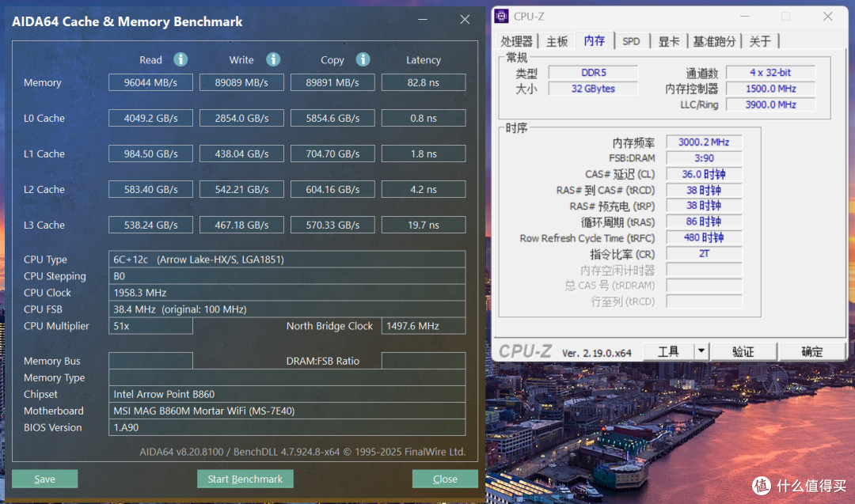The width and height of the screenshot is (855, 504).
Task: Click the 内存频率 value 3000.2 MHz
Action: coord(704,142)
